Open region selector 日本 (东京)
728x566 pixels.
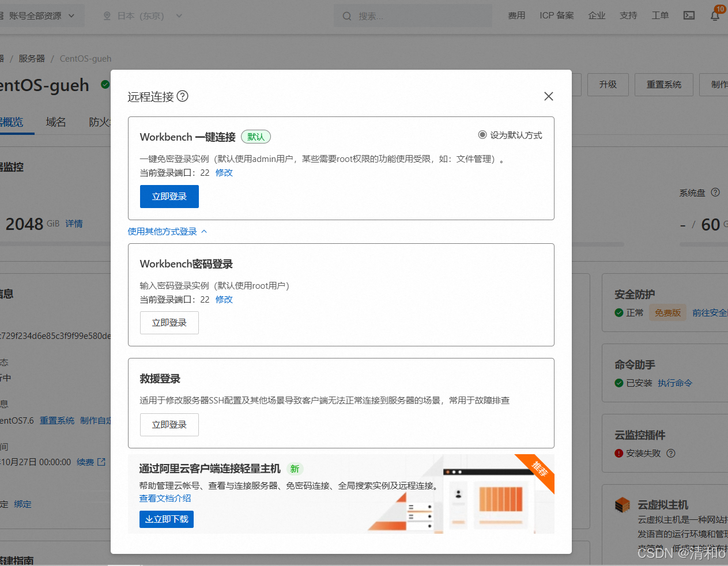pyautogui.click(x=143, y=16)
